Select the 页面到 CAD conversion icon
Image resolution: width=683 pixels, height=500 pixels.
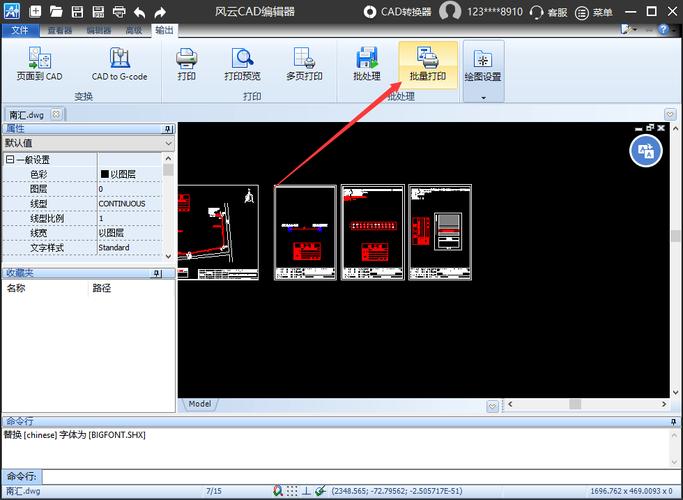[40, 64]
